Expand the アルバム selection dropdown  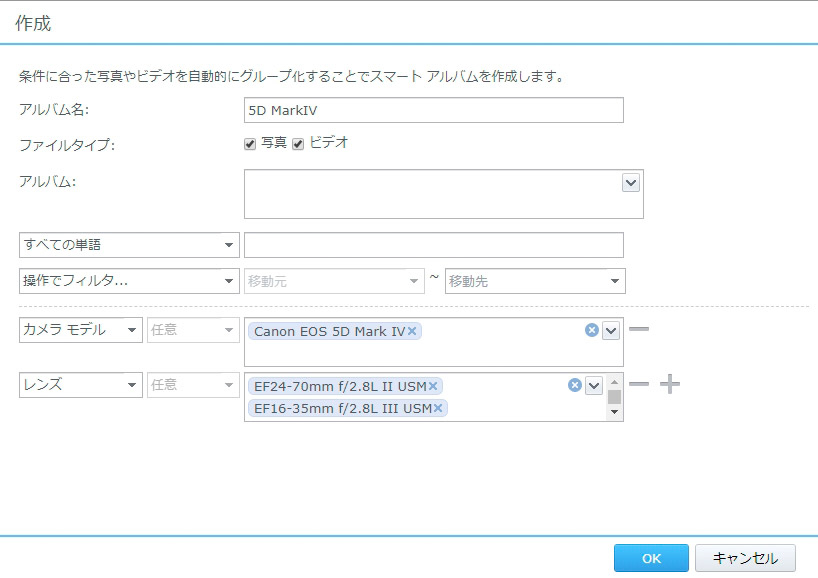pos(631,182)
